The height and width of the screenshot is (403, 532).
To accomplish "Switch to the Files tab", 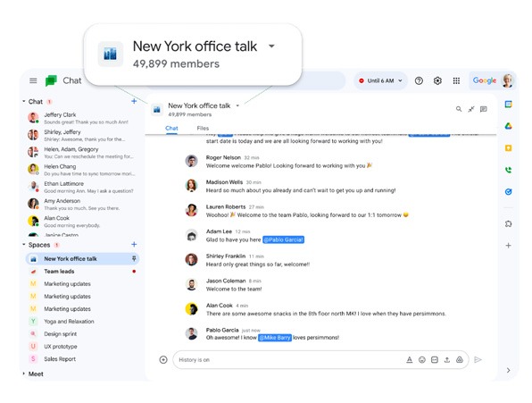I will coord(203,128).
